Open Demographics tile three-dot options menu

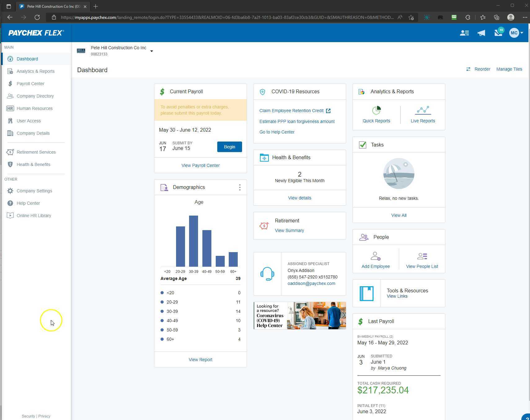(240, 187)
